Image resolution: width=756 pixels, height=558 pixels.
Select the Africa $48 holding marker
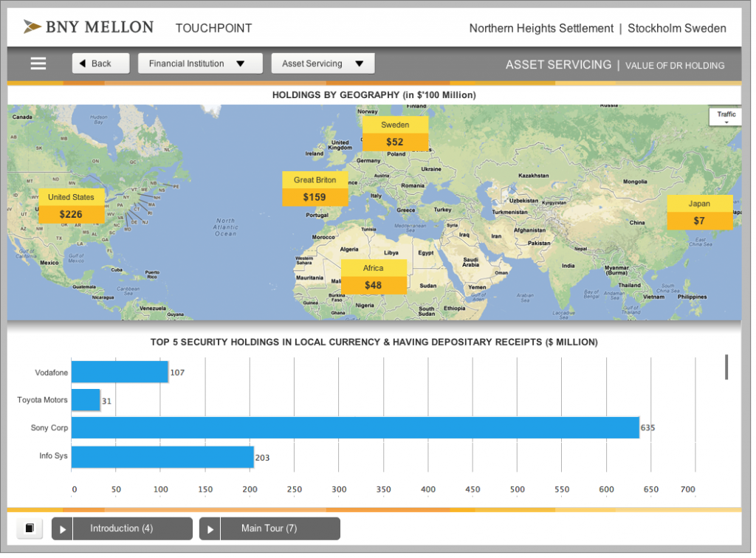(374, 277)
